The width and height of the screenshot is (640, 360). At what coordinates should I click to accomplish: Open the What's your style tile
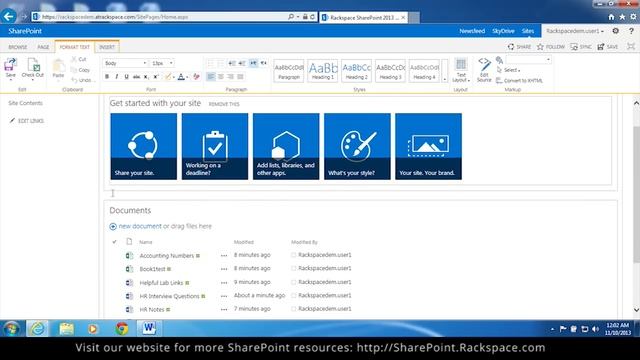coord(357,147)
